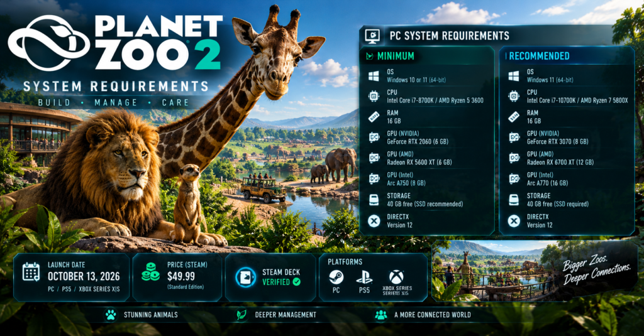644x336 pixels.
Task: Click '40 GB free (SSD required)' text
Action: 558,204
